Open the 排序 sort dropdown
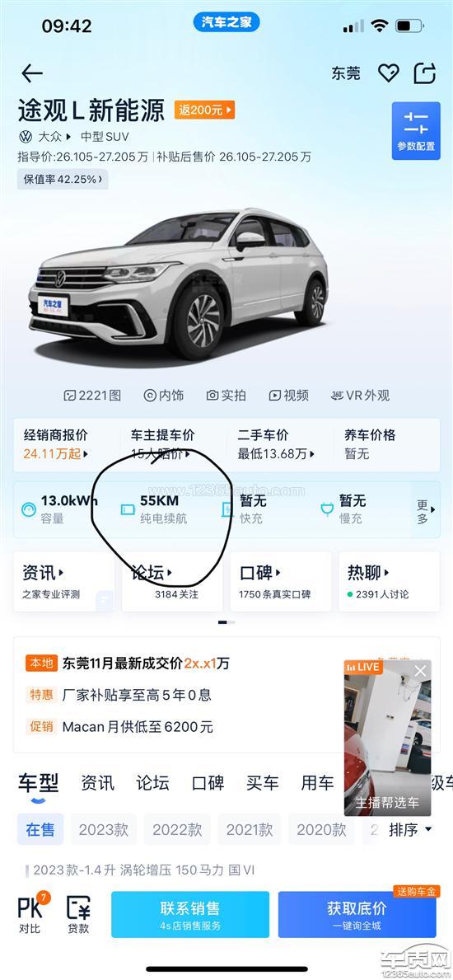This screenshot has width=453, height=980. (x=410, y=830)
